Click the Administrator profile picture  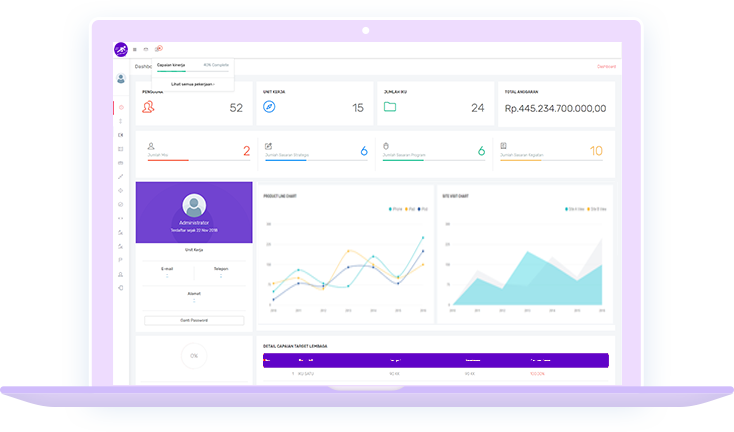(x=194, y=205)
